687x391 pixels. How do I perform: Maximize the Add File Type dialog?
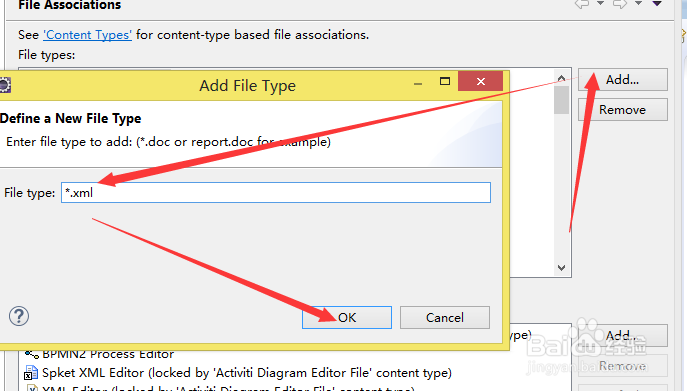(445, 81)
